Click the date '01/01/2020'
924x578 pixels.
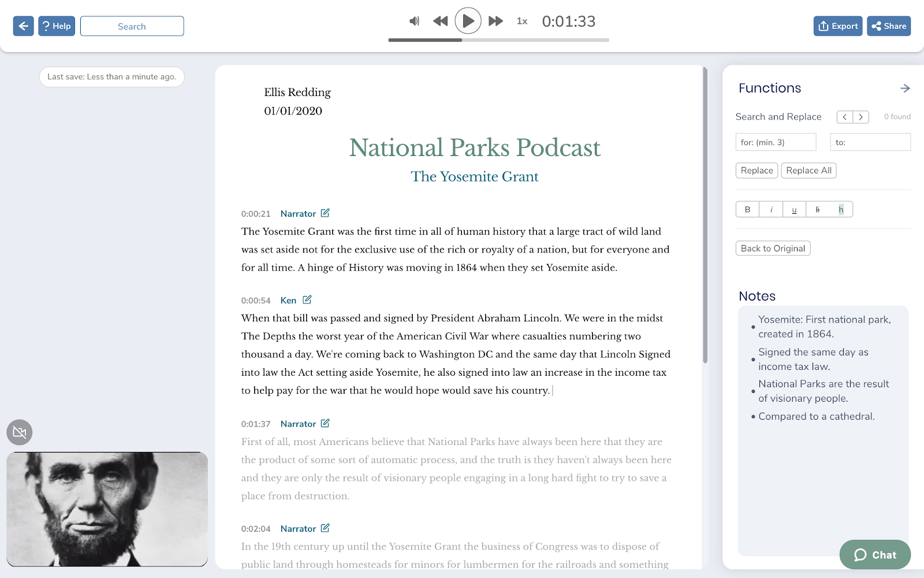tap(293, 111)
